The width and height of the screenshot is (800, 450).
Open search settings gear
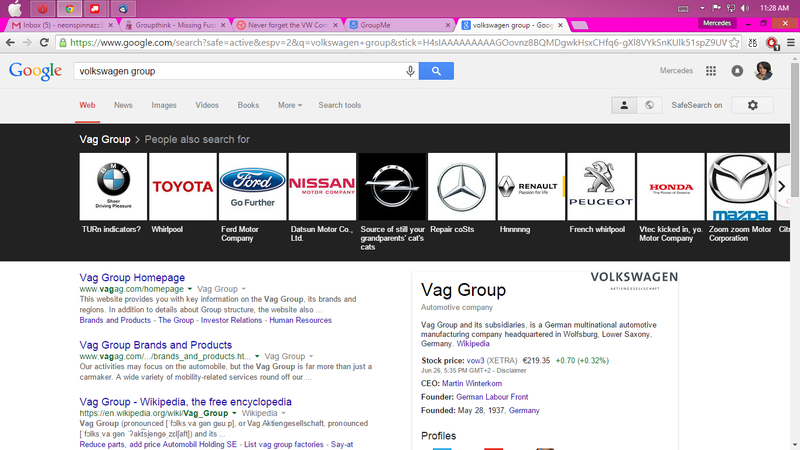click(x=753, y=105)
